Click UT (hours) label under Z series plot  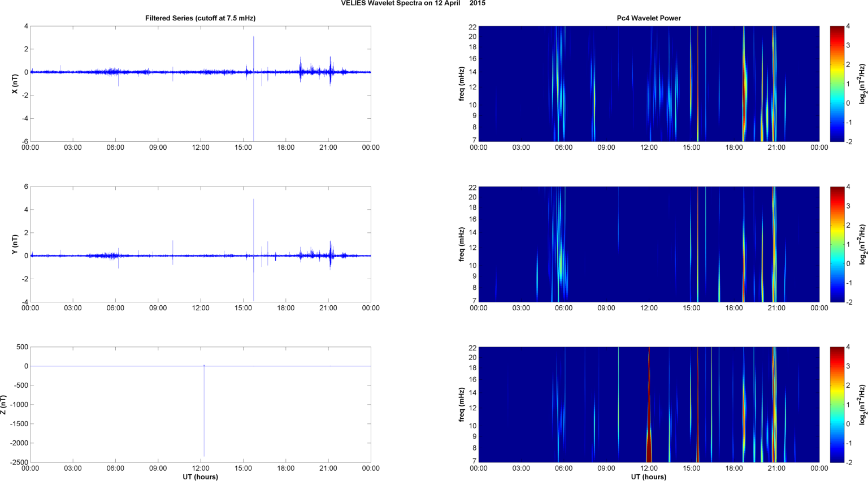(x=200, y=476)
